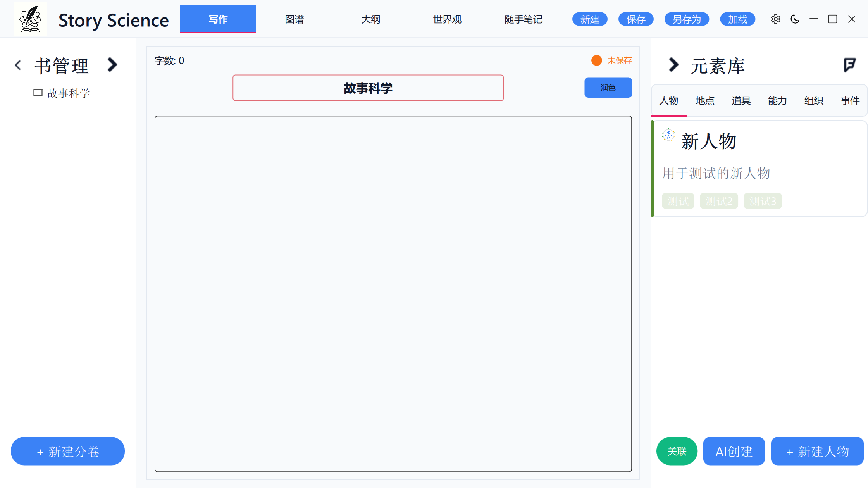This screenshot has width=868, height=488.
Task: Click the Story Science feather logo
Action: coord(30,19)
